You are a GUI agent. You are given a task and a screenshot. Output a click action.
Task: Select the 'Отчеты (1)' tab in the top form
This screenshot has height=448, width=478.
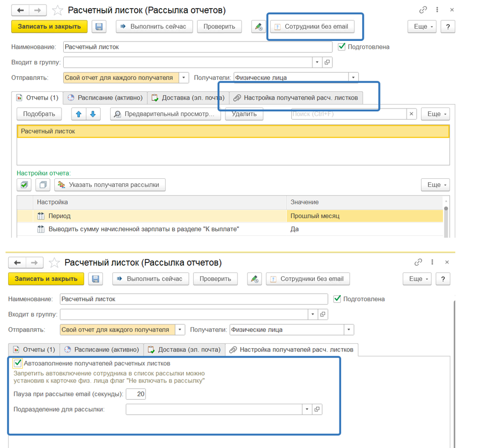(x=37, y=98)
